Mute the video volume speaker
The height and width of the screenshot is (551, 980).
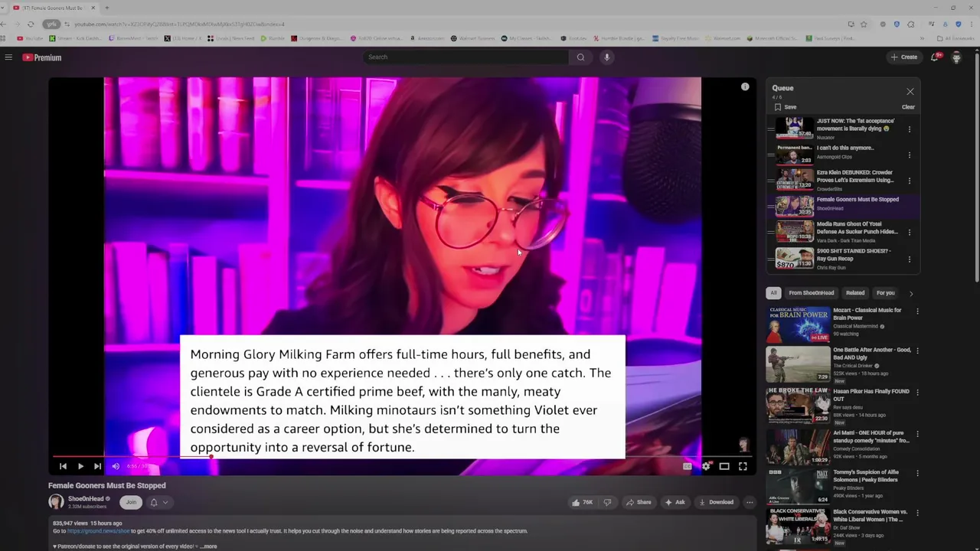point(116,466)
